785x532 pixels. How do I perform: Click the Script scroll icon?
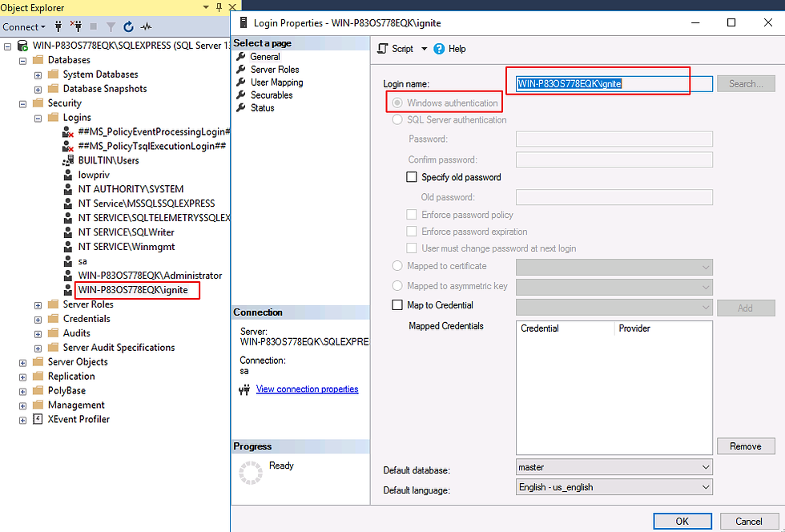click(383, 49)
